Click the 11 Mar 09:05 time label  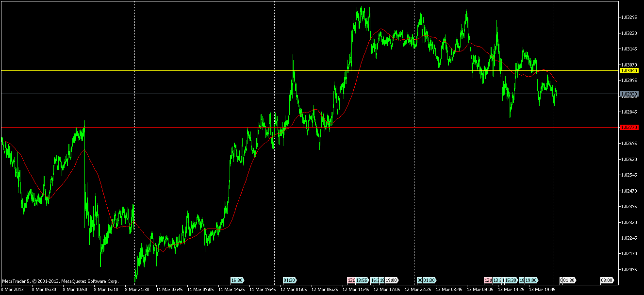point(200,290)
